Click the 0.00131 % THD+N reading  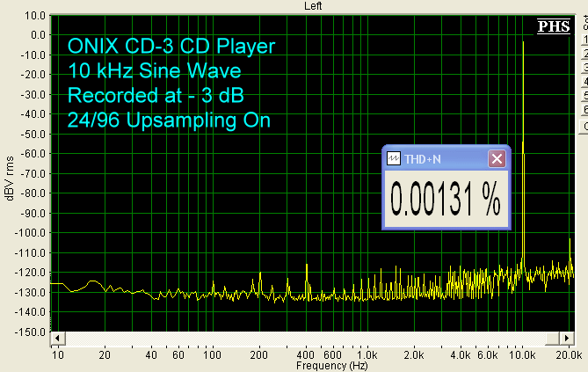(x=446, y=199)
